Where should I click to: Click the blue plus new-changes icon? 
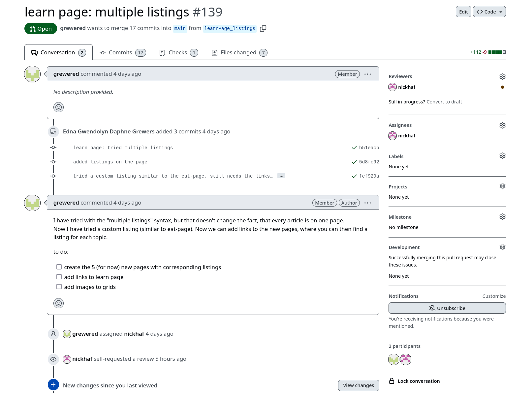click(x=53, y=385)
